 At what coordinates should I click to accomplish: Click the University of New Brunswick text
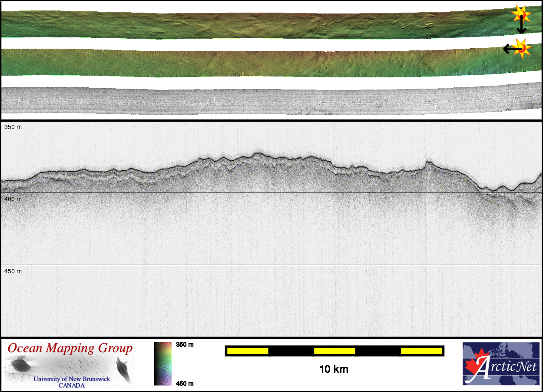tap(72, 379)
